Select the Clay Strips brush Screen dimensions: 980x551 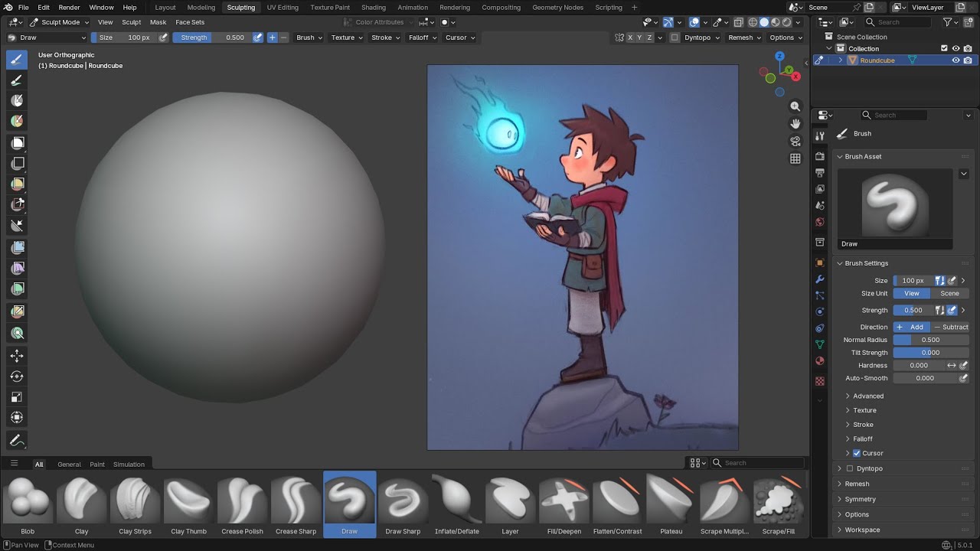135,504
